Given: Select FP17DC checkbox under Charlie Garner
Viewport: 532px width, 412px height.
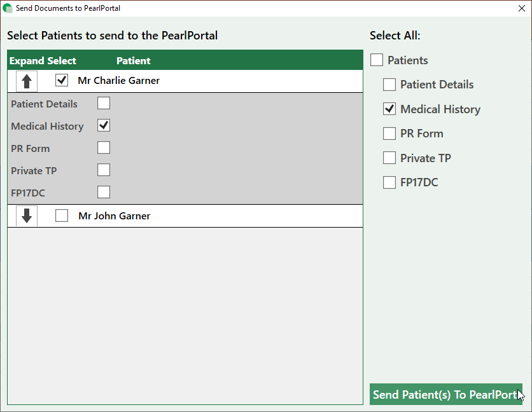Looking at the screenshot, I should 104,192.
